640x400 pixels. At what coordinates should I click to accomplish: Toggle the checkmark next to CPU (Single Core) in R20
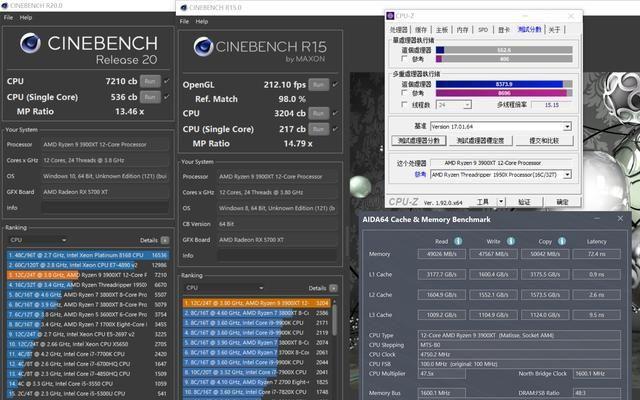[167, 97]
